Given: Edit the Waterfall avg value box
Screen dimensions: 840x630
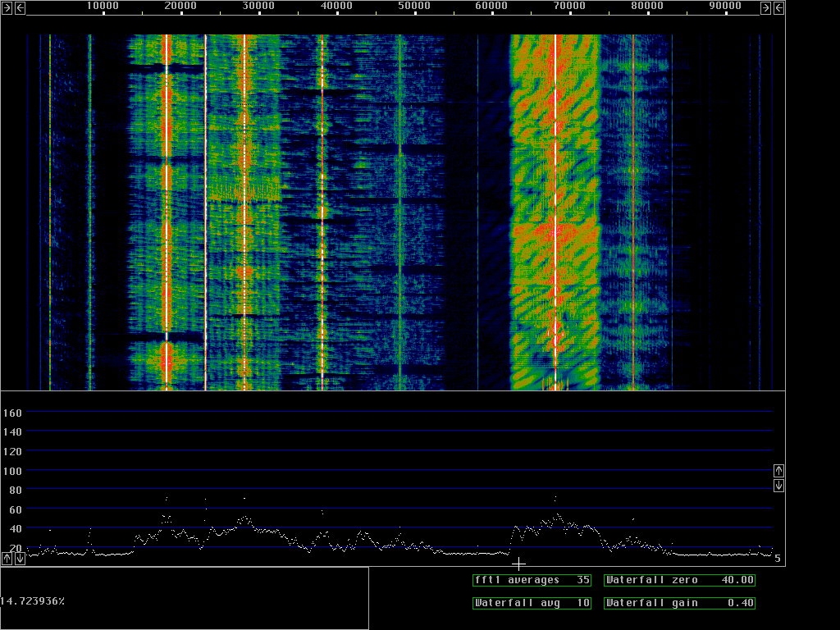Looking at the screenshot, I should pos(532,603).
